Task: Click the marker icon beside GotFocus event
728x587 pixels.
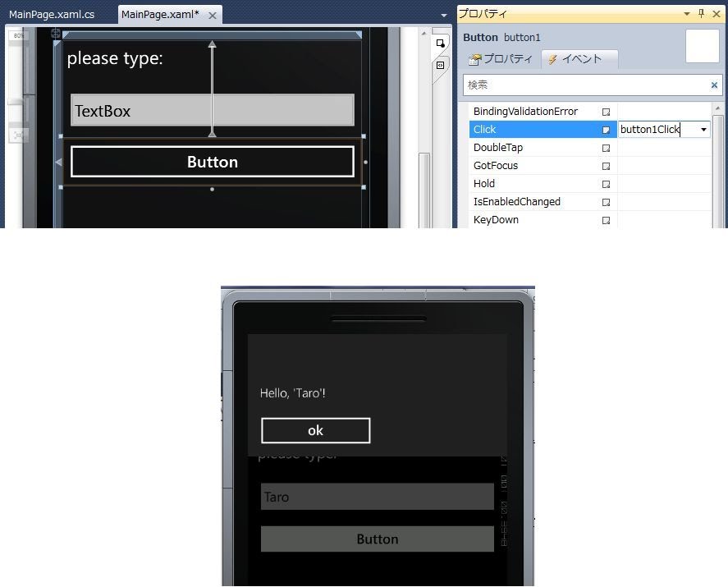Action: point(607,166)
